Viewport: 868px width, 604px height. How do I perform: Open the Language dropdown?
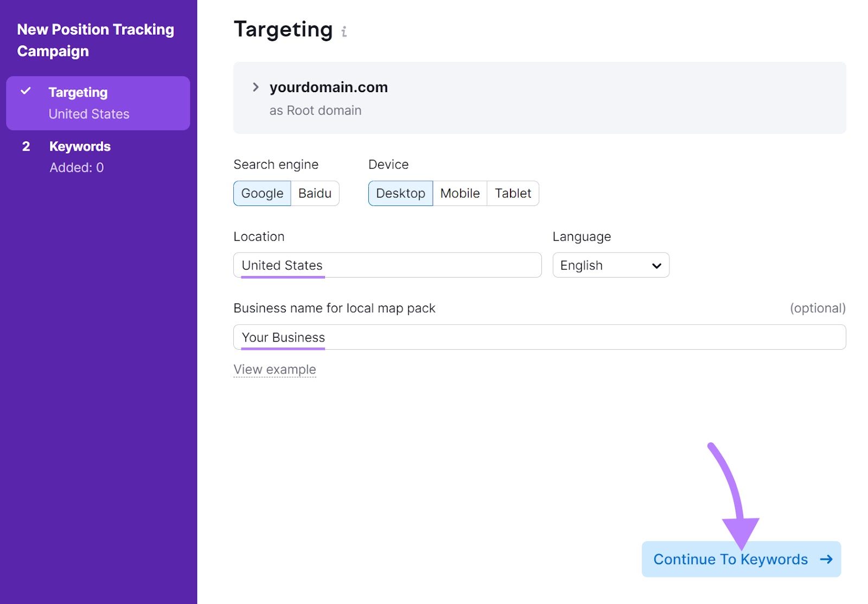[x=611, y=265]
